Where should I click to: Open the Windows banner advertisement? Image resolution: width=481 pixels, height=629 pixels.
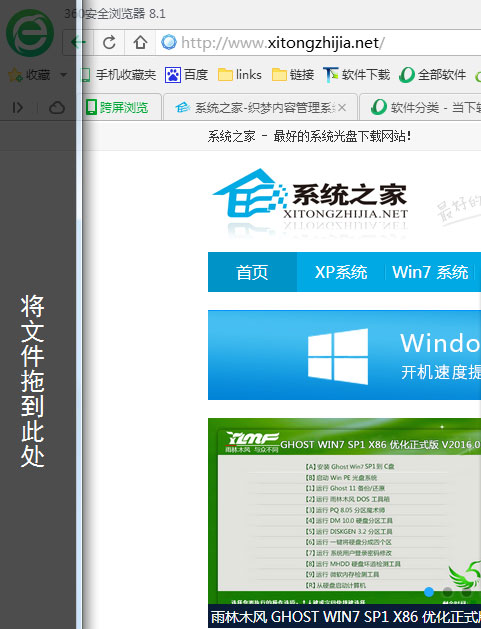(x=344, y=355)
